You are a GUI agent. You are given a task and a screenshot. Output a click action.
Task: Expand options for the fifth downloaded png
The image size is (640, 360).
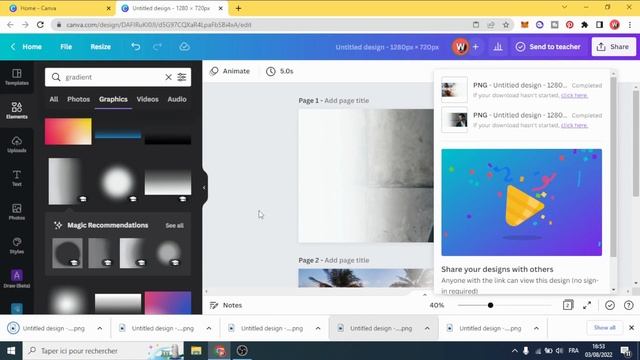pos(536,328)
